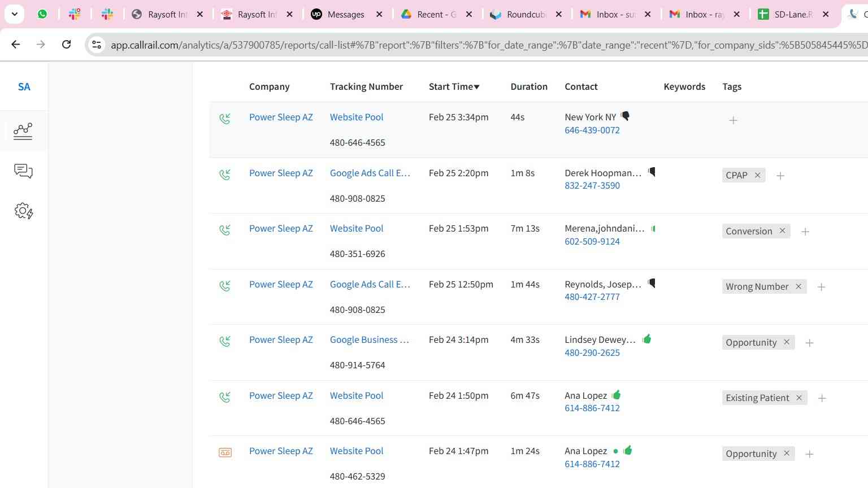Remove the Existing Patient tag
868x488 pixels.
(x=799, y=398)
